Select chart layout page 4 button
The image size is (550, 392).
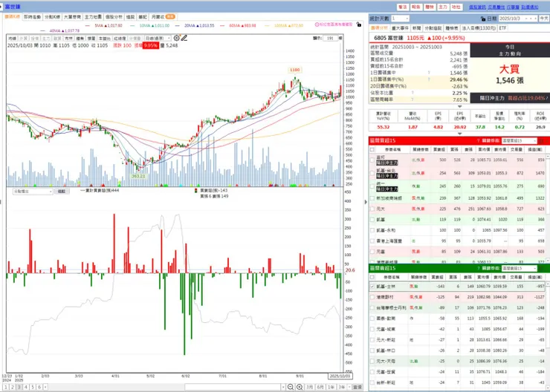point(25,387)
